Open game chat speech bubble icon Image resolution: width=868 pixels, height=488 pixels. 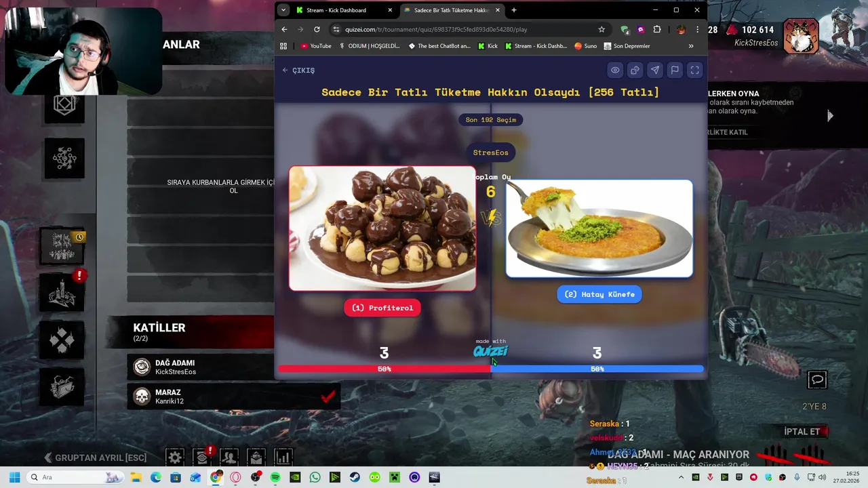click(x=818, y=380)
